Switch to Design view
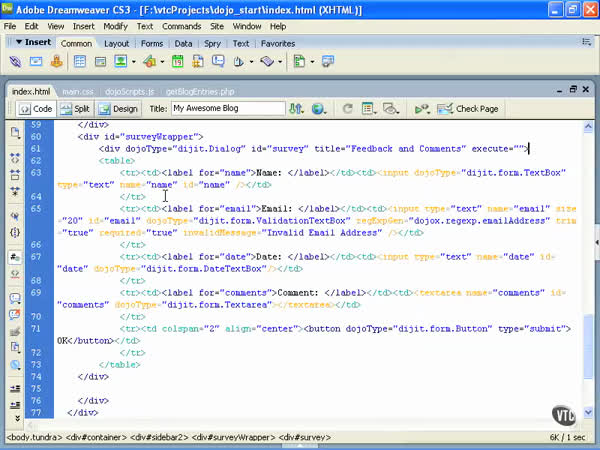 click(x=119, y=108)
